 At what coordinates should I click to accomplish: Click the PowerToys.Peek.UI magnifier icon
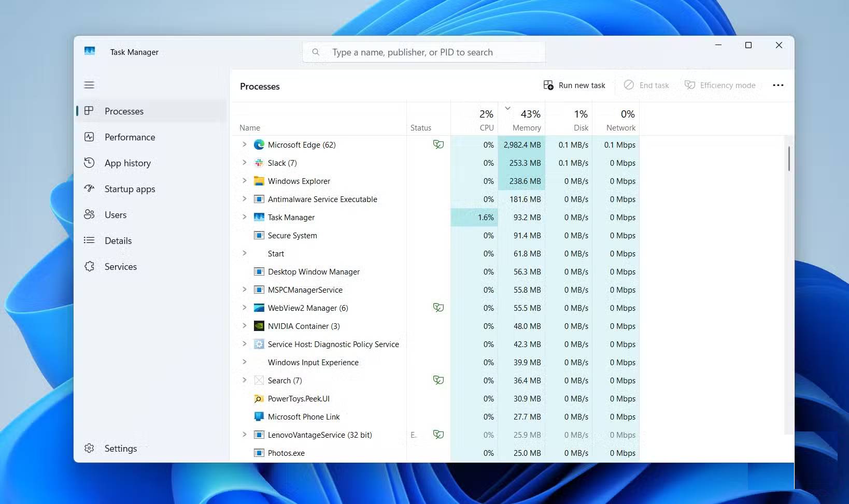(x=259, y=399)
